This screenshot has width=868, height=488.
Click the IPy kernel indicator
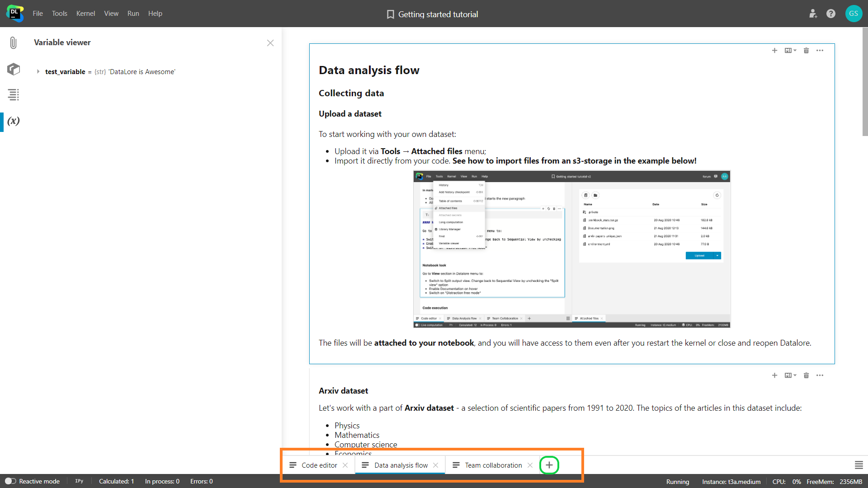click(79, 481)
